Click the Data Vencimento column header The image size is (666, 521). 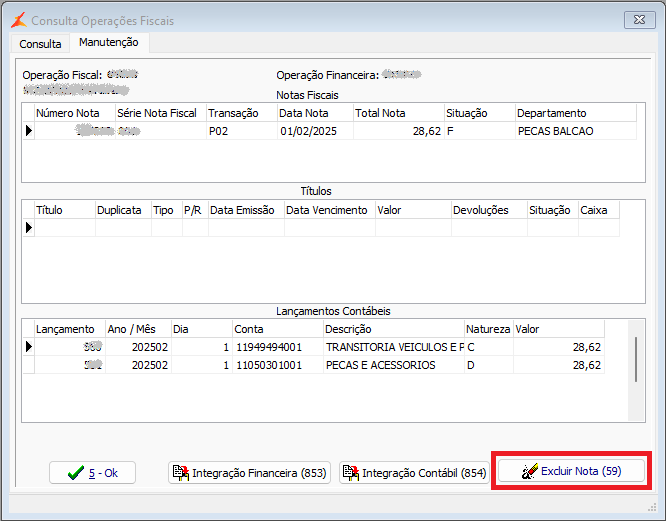(x=330, y=210)
